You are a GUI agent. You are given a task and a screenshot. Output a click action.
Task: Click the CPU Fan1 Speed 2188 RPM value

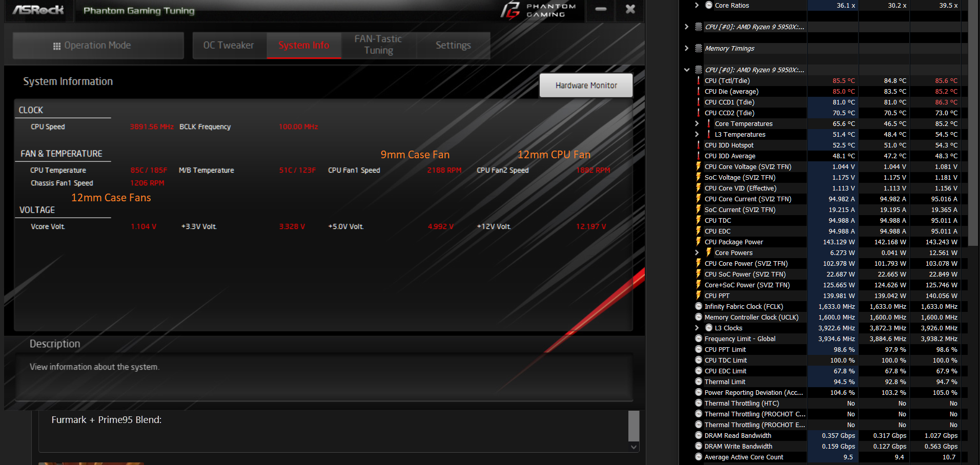coord(444,170)
